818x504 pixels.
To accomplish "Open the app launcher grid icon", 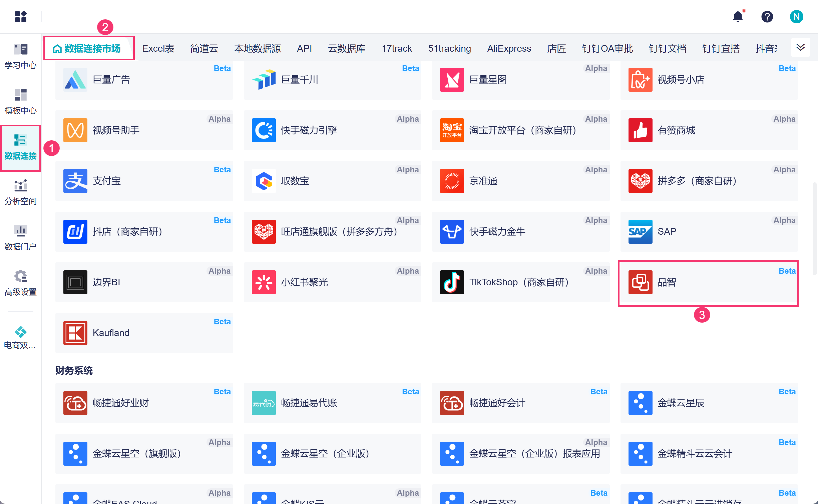I will [x=21, y=16].
